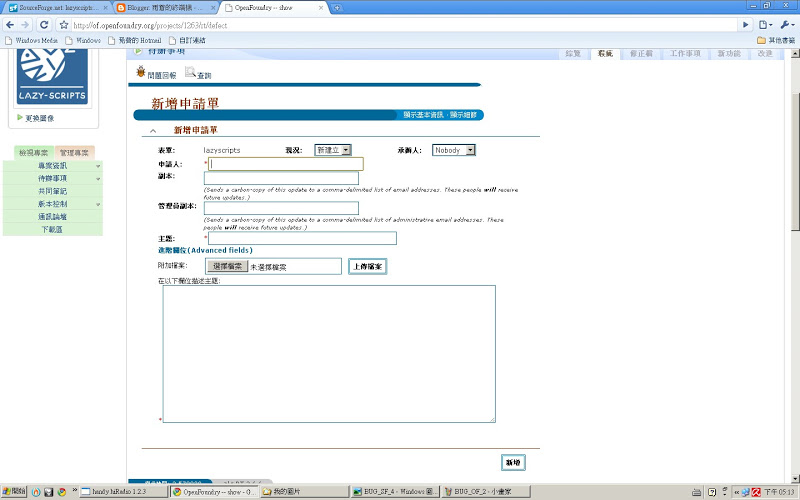The image size is (800, 500).
Task: Open a new tab with the plus button
Action: (x=337, y=8)
